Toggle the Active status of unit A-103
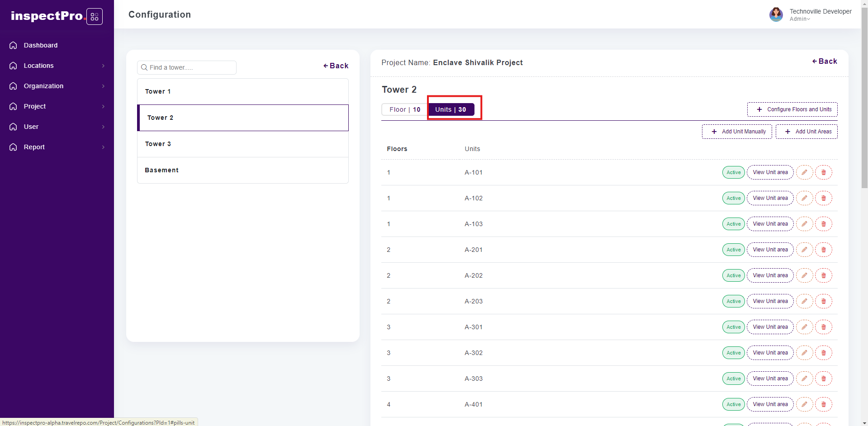868x426 pixels. point(733,224)
